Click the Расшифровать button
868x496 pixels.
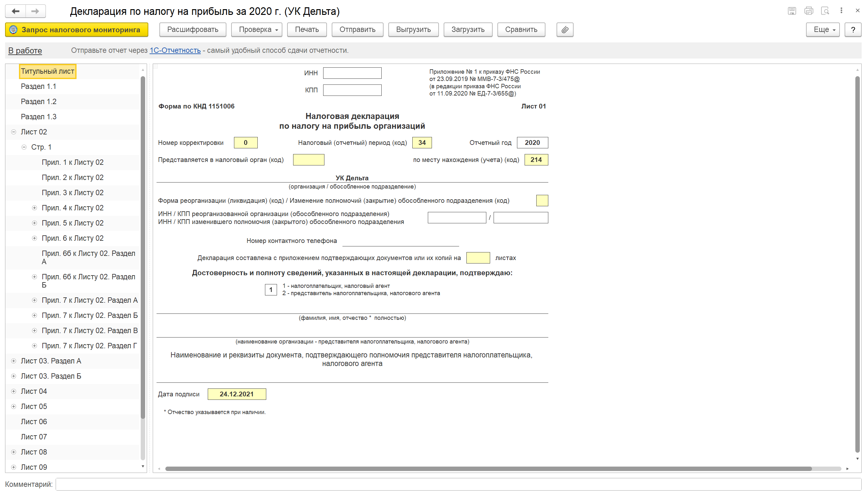click(193, 30)
